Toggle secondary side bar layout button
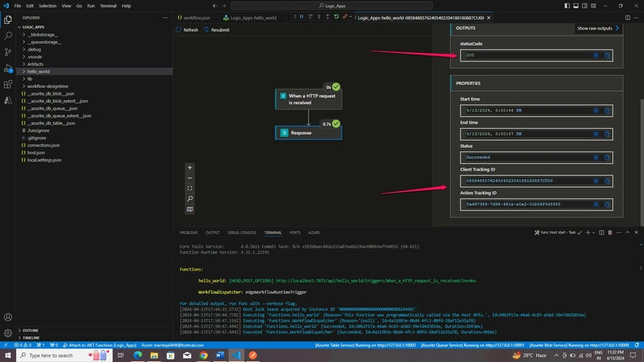The height and width of the screenshot is (362, 644). coord(584,6)
